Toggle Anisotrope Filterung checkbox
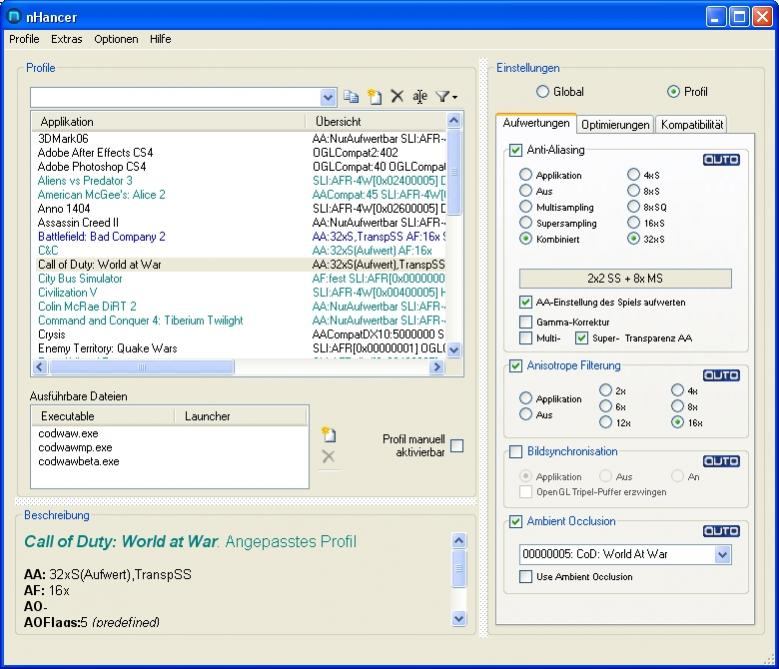The width and height of the screenshot is (779, 669). 516,366
